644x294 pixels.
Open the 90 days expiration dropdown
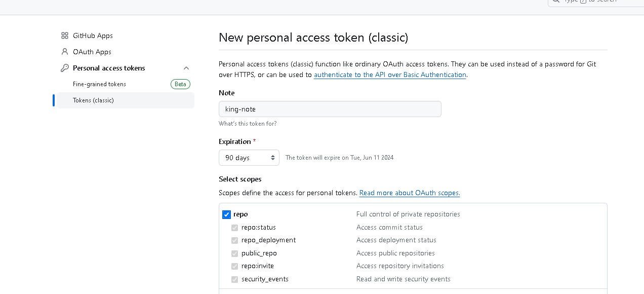[x=249, y=158]
